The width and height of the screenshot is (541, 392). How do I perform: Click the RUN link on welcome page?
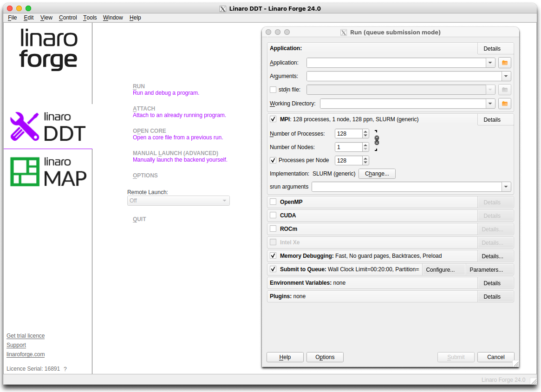coord(139,86)
